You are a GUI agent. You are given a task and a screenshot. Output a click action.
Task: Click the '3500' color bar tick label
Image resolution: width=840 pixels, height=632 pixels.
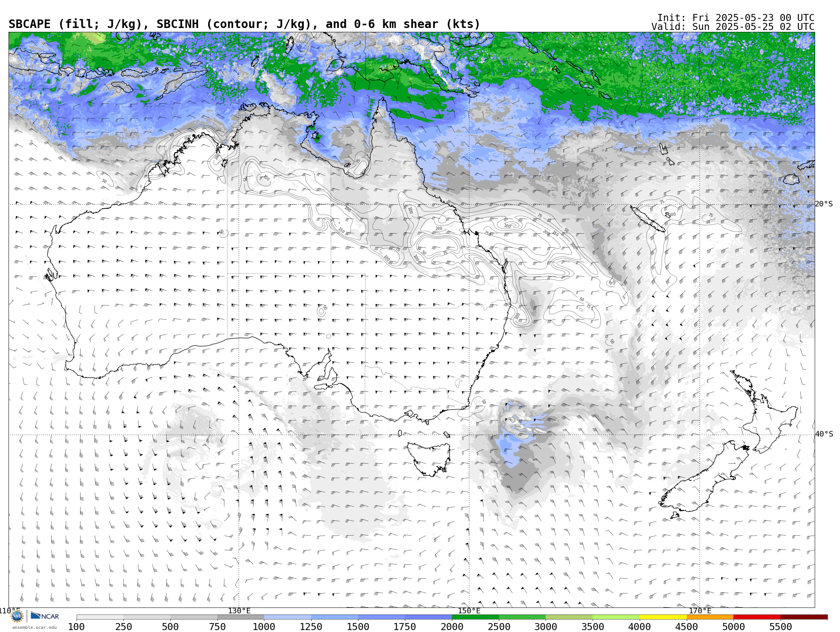593,627
